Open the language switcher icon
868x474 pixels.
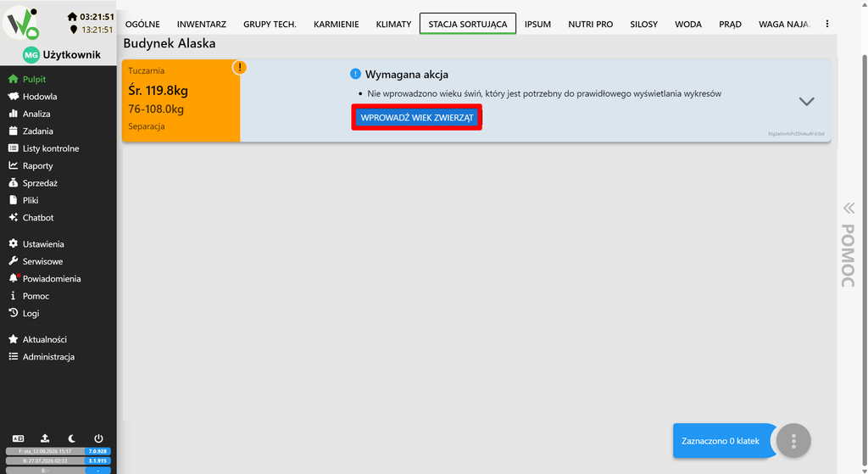[19, 438]
